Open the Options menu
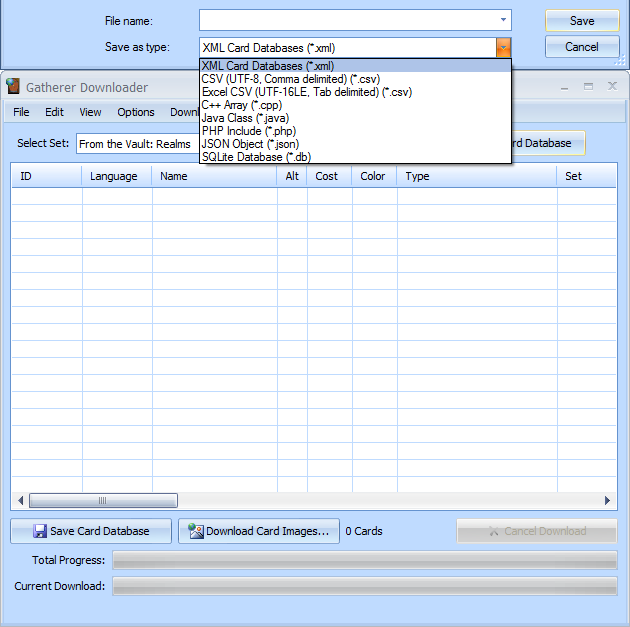Screen dimensions: 630x627 point(136,112)
